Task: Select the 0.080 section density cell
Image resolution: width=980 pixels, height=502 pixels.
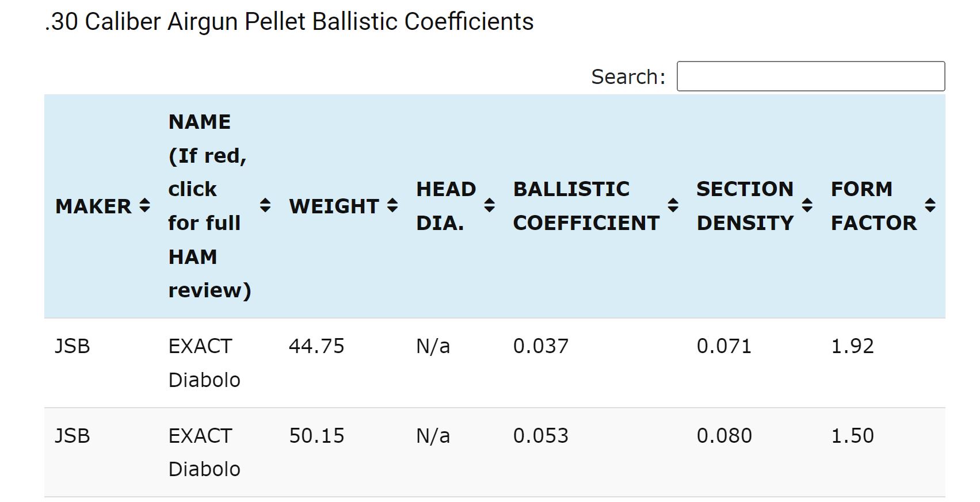Action: pyautogui.click(x=724, y=436)
